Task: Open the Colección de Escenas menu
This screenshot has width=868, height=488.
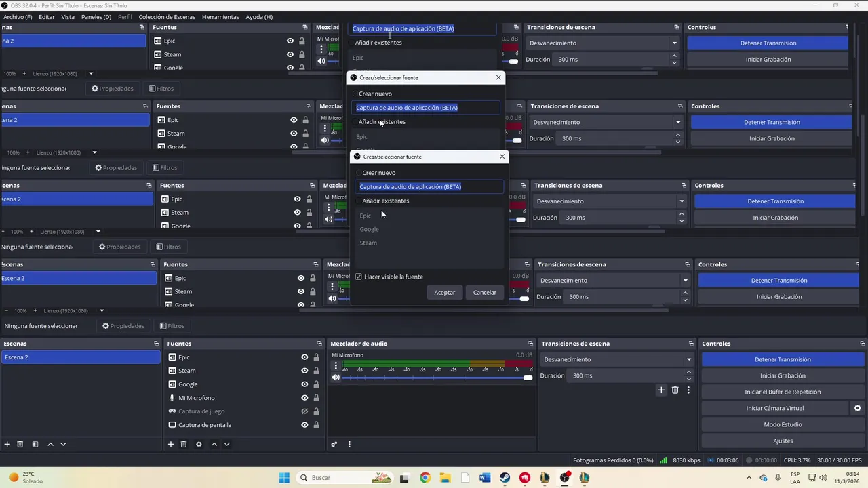Action: click(167, 16)
